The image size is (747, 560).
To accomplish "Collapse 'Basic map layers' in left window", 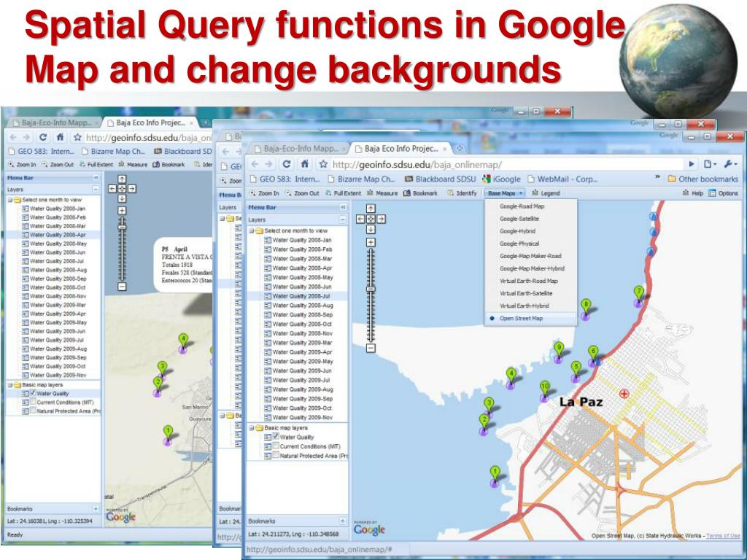I will pyautogui.click(x=10, y=385).
